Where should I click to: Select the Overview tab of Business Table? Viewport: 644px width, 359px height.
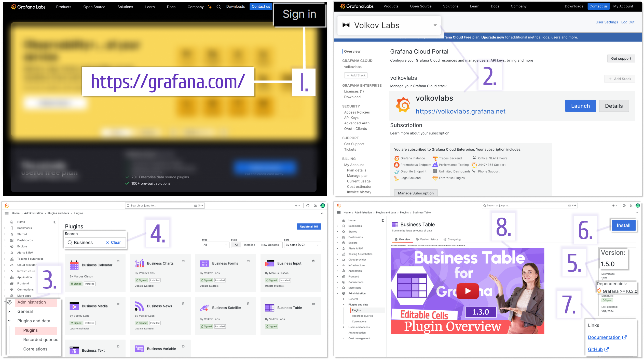pos(403,239)
